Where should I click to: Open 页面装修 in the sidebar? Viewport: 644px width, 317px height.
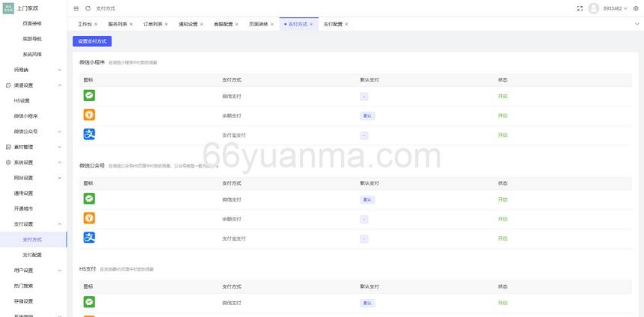(x=32, y=24)
